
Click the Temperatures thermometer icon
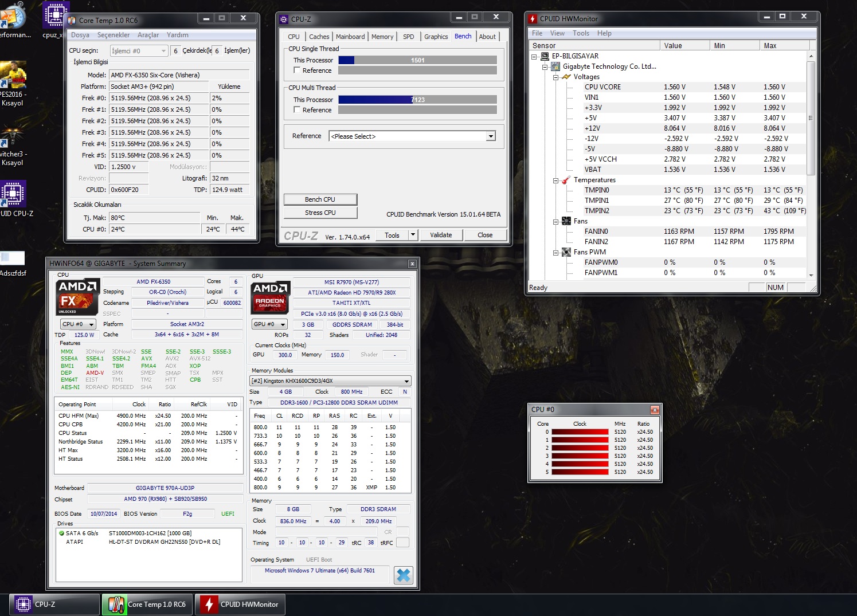[566, 180]
